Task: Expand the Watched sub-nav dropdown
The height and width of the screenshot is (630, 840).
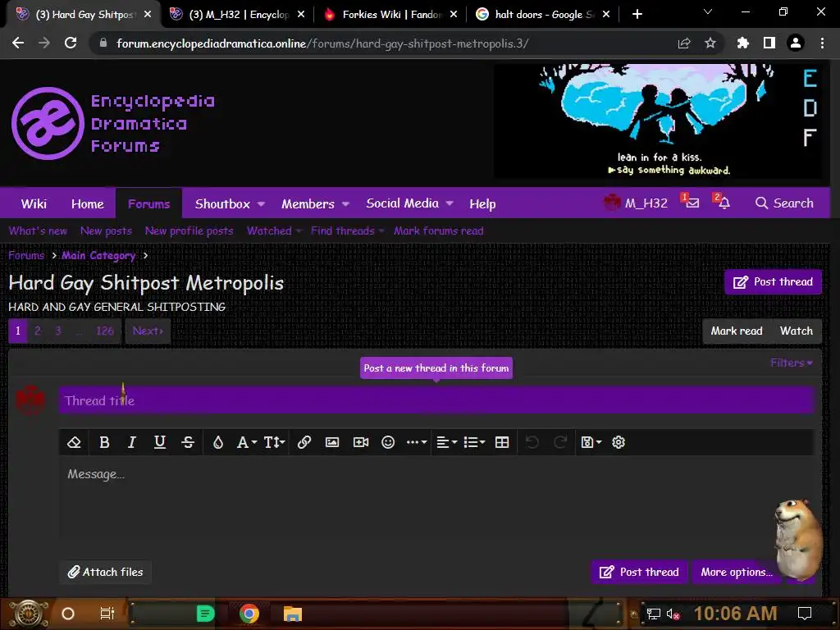Action: [x=274, y=231]
